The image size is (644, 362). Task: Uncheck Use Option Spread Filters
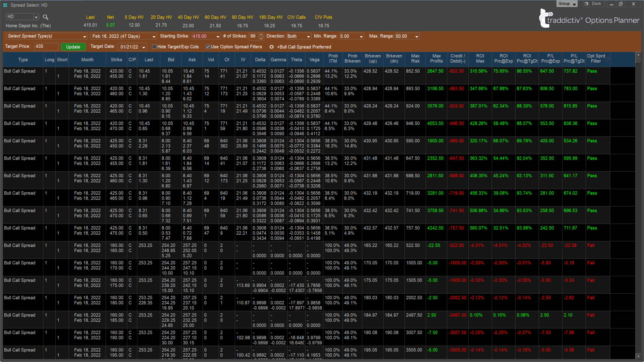click(x=208, y=47)
